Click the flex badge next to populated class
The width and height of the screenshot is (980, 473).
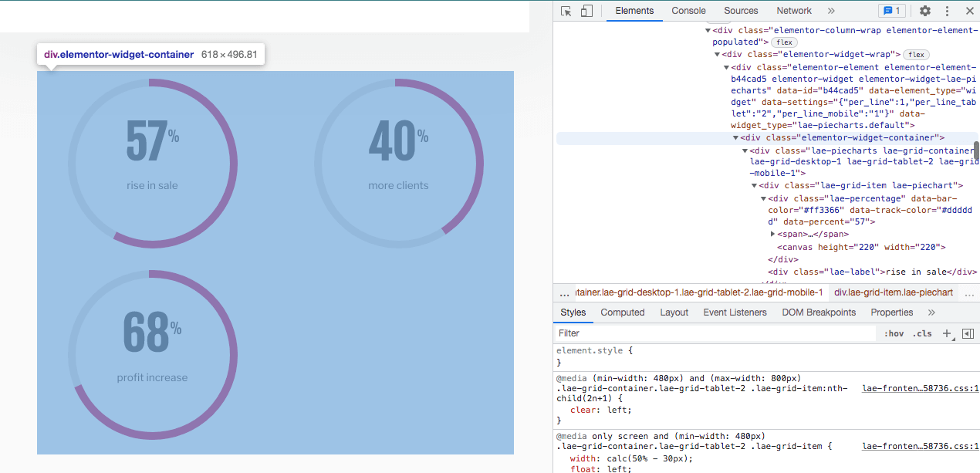pyautogui.click(x=784, y=42)
